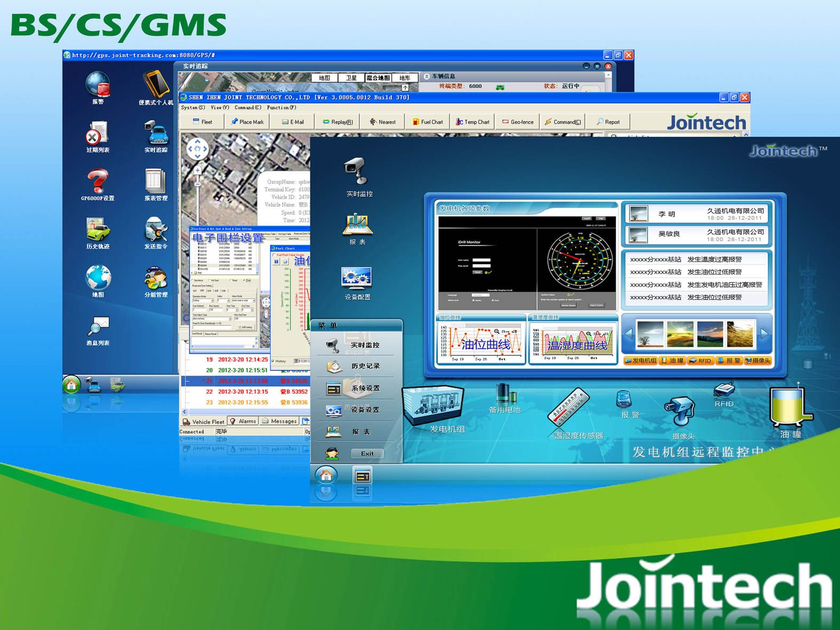Switch to the Alarms tab

(x=243, y=421)
